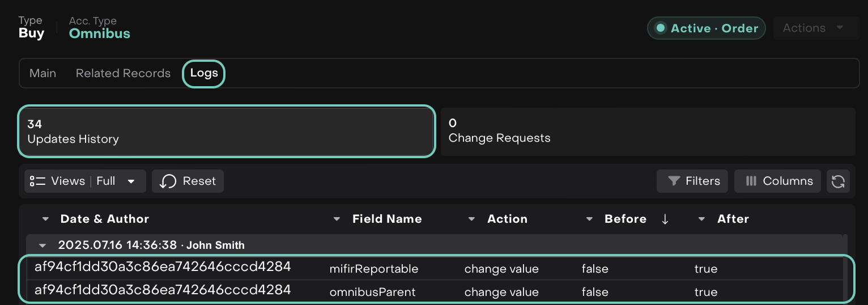Screen dimensions: 868x305
Task: Click the Filters funnel icon
Action: pos(674,181)
